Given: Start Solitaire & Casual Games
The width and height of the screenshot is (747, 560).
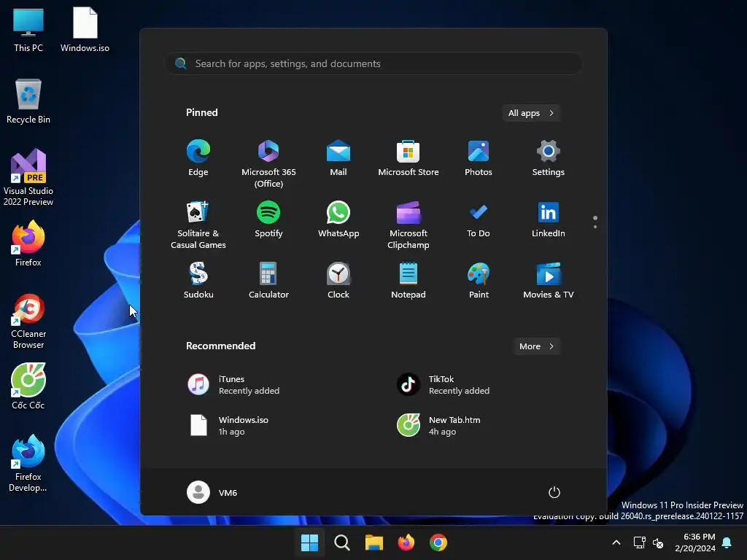Looking at the screenshot, I should pos(198,225).
